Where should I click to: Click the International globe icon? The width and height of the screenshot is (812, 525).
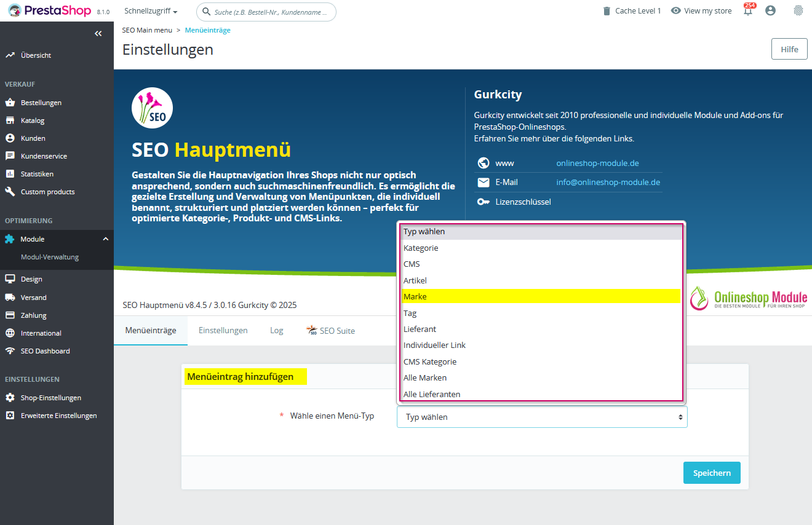coord(10,333)
